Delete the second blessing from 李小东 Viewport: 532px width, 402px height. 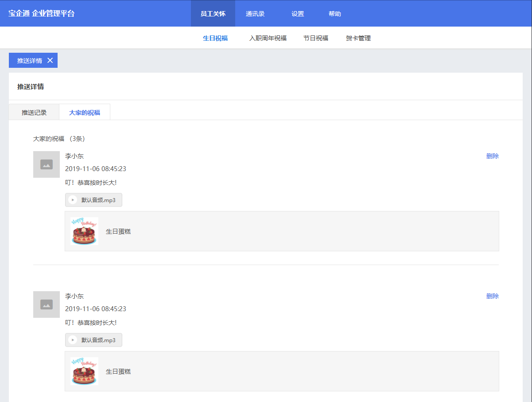click(492, 296)
